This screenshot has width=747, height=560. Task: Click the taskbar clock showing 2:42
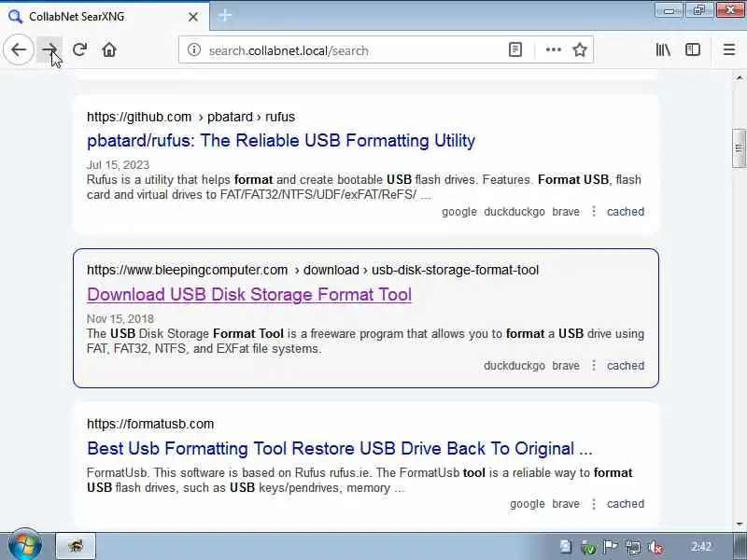pos(701,547)
